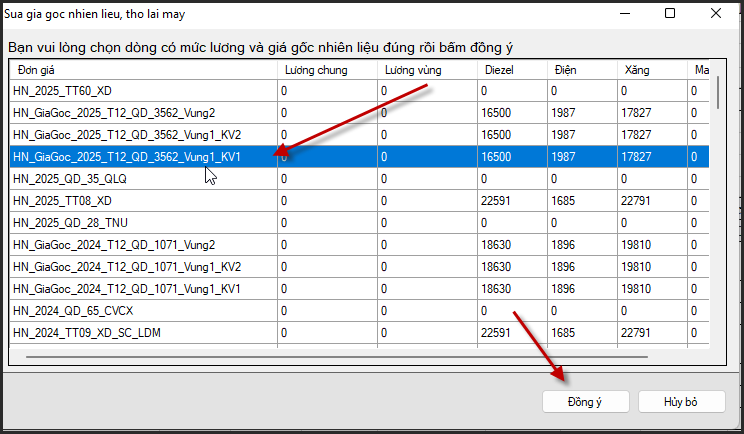This screenshot has height=434, width=744.
Task: Click the Hủy bỏ button
Action: pyautogui.click(x=680, y=401)
